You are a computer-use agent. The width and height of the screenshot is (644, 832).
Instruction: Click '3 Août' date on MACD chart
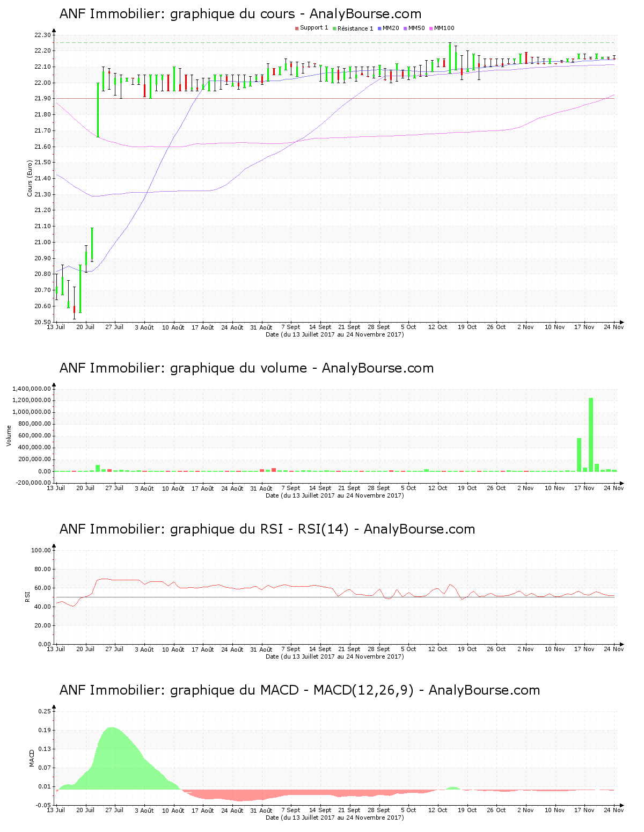click(x=144, y=810)
